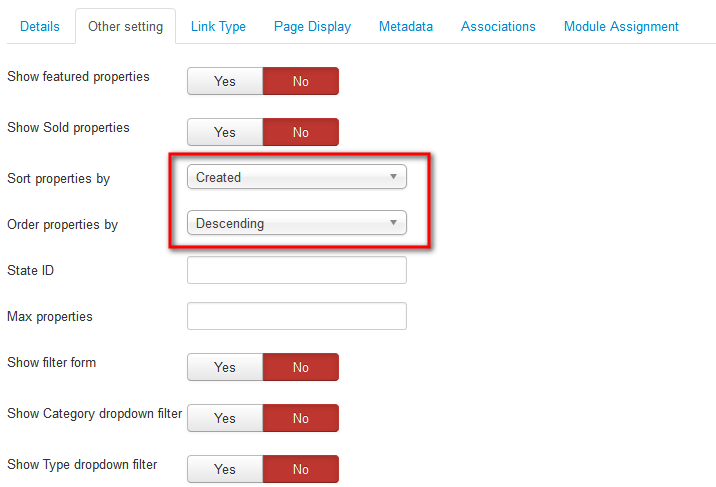Enable Show filter form with Yes

(225, 367)
